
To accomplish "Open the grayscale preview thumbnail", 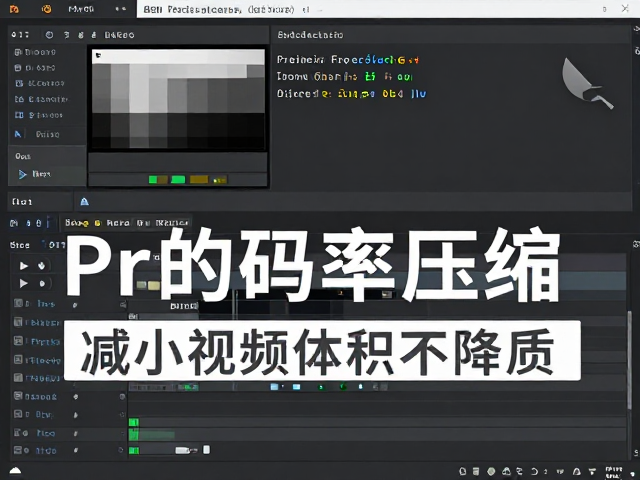I will [178, 99].
